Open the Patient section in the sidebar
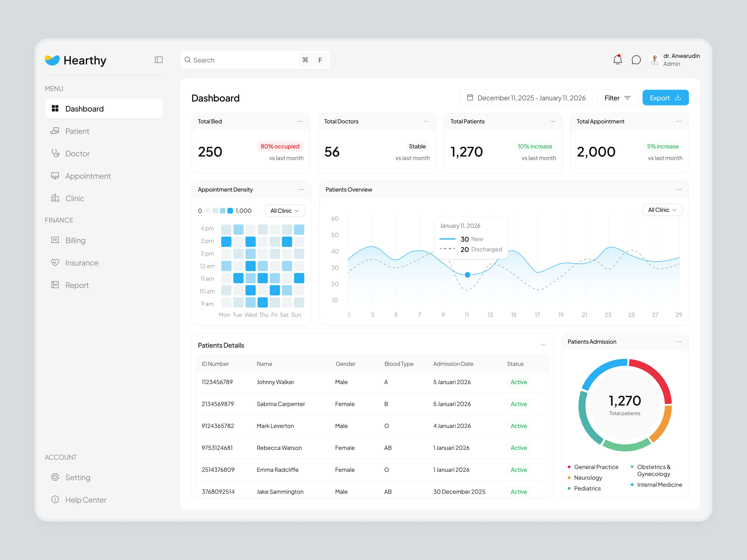747x560 pixels. point(77,131)
